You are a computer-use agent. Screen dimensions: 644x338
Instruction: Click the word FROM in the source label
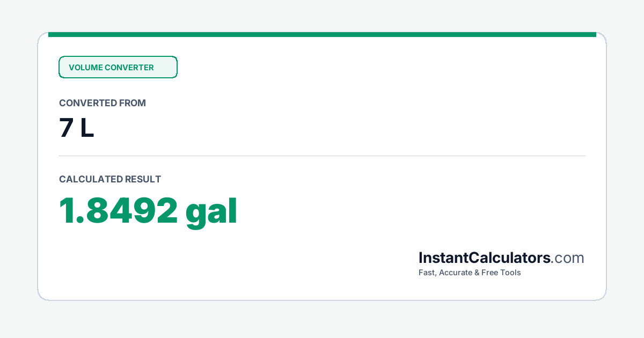click(133, 103)
